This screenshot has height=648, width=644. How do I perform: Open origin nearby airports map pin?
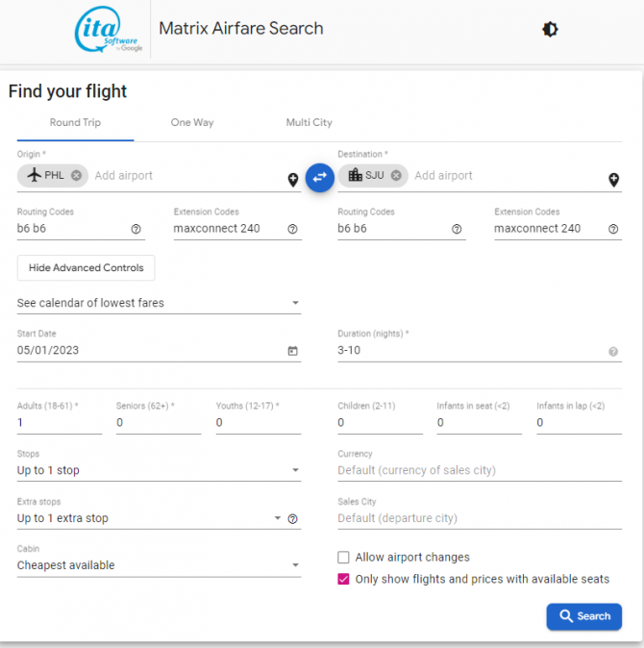(x=293, y=180)
